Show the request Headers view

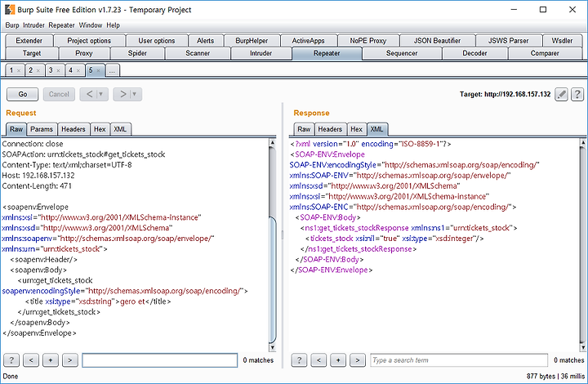click(73, 129)
